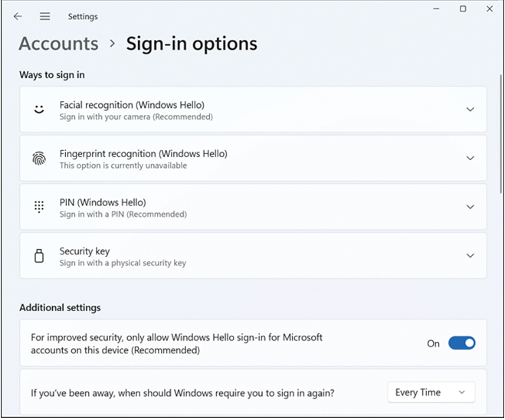Screen dimensions: 505x420
Task: Click the Security key USB icon
Action: pos(39,256)
